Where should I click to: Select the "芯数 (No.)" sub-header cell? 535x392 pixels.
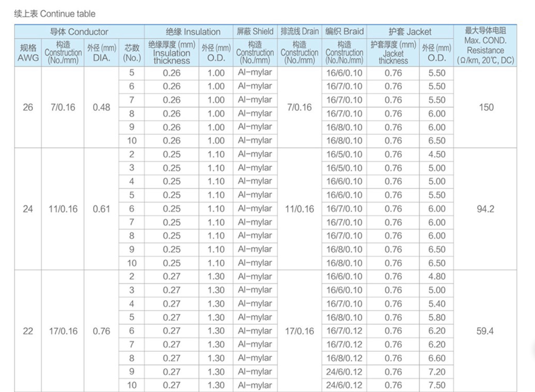tap(131, 53)
